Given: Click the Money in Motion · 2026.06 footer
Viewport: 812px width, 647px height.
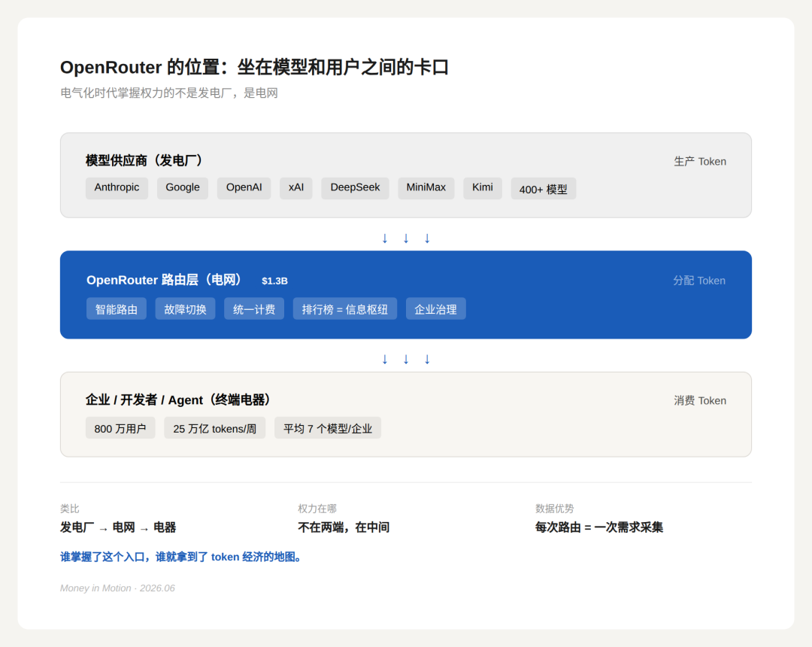Looking at the screenshot, I should (117, 588).
